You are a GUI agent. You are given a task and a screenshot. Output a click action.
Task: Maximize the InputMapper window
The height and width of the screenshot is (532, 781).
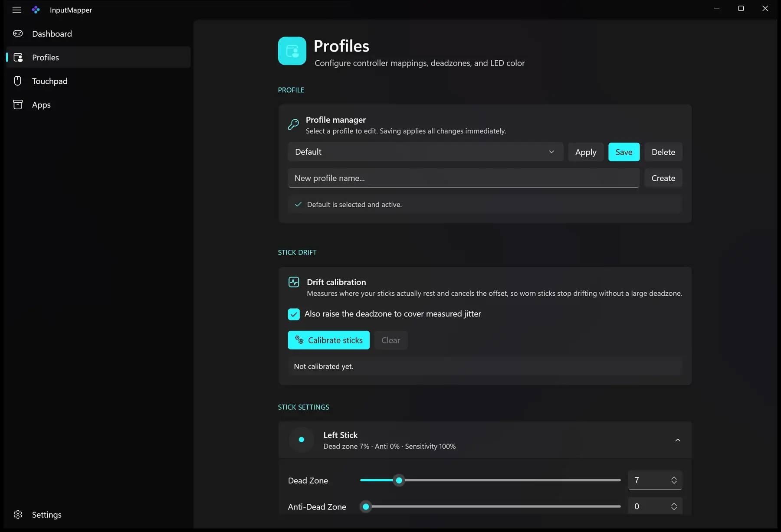[x=741, y=9]
